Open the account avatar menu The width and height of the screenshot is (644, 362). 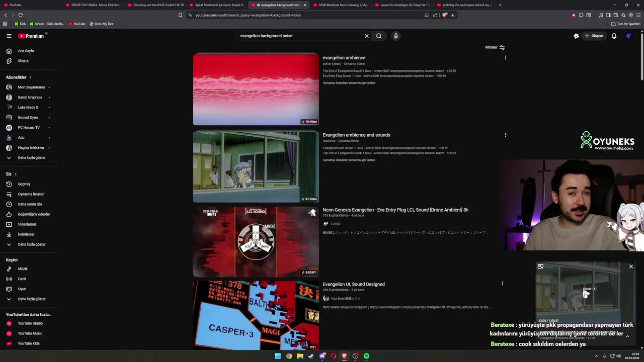pyautogui.click(x=628, y=36)
